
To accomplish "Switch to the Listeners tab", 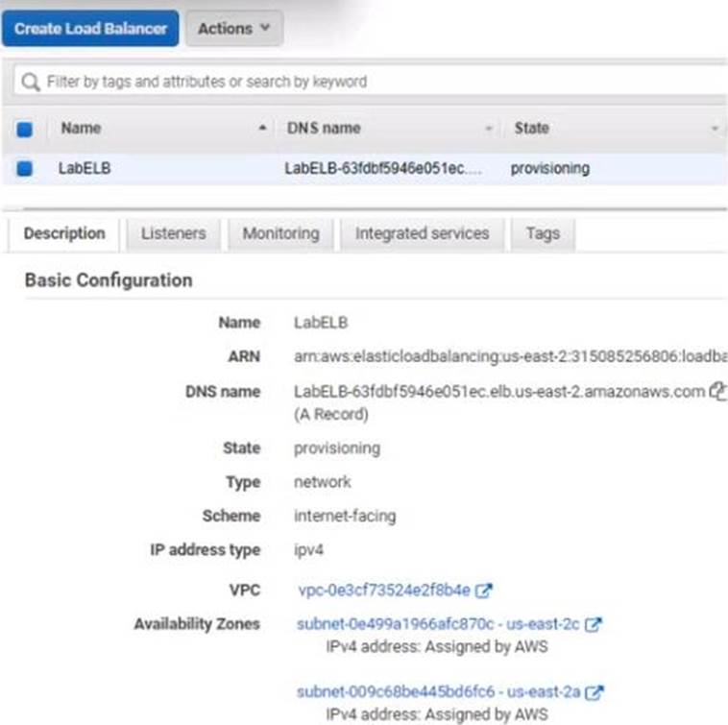I will click(173, 233).
